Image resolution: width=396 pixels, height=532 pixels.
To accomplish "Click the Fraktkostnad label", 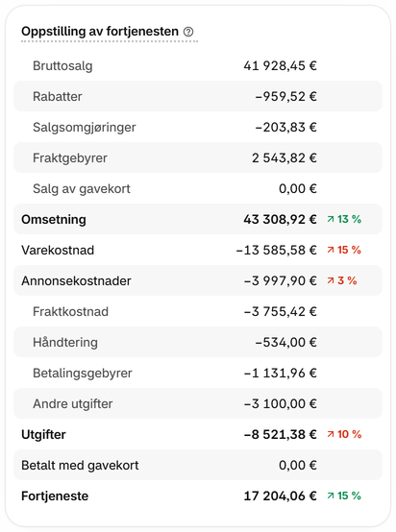I will pos(70,311).
